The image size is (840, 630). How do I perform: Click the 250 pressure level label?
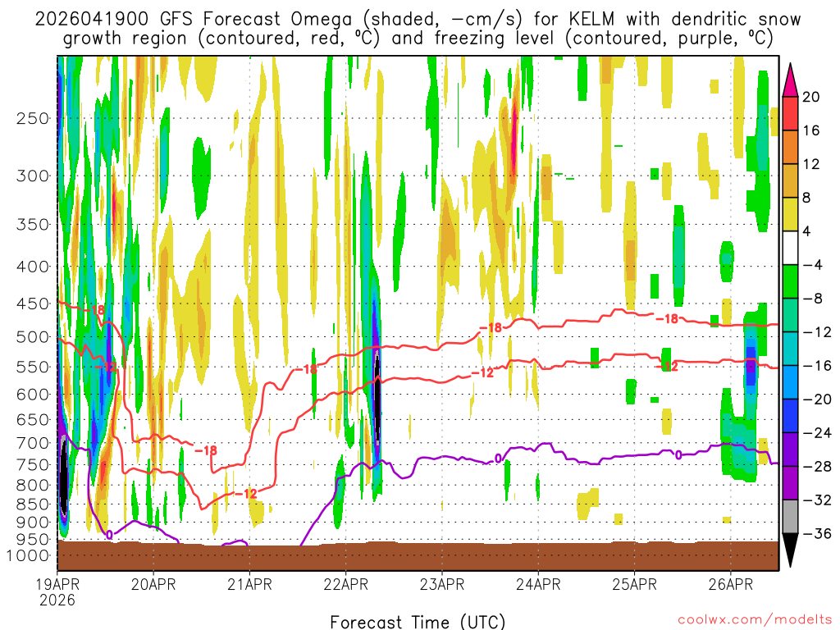(33, 118)
